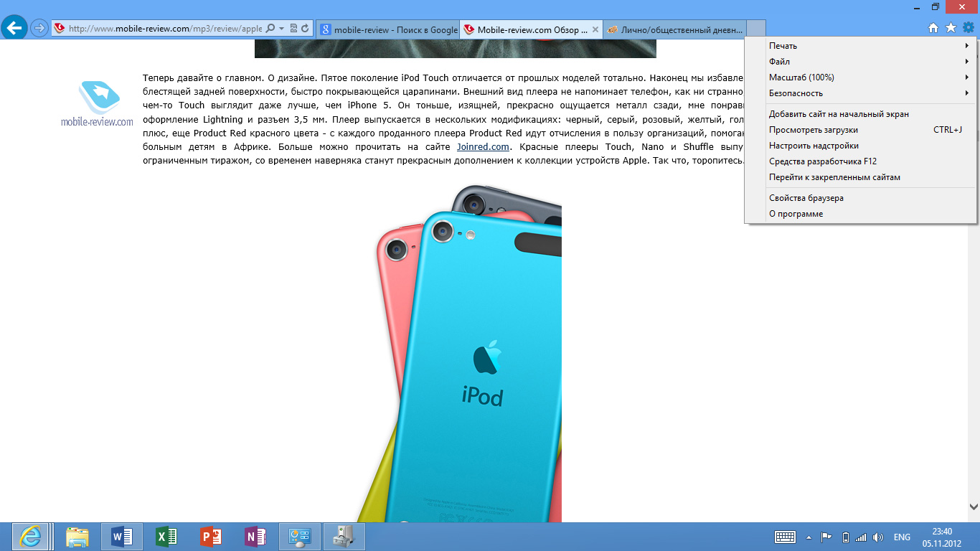980x551 pixels.
Task: Launch Word from the taskbar
Action: coord(122,537)
